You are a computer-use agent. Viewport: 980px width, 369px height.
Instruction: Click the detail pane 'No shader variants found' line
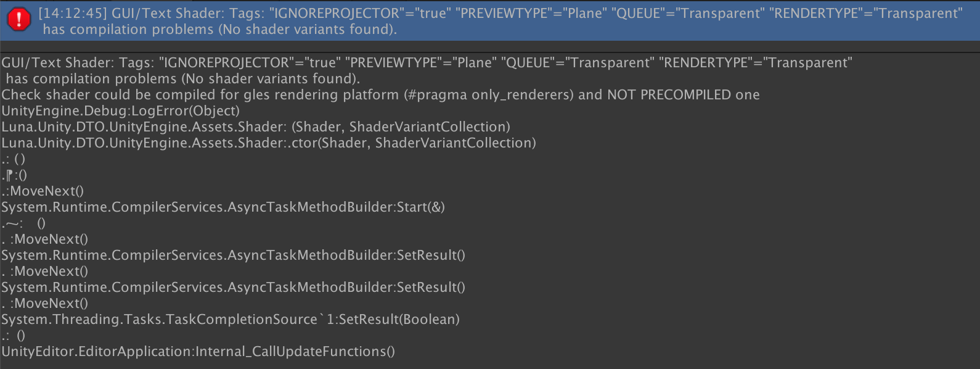pyautogui.click(x=183, y=78)
